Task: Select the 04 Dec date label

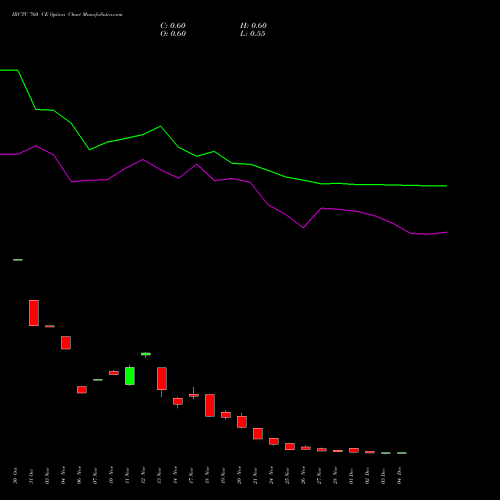Action: tap(399, 476)
